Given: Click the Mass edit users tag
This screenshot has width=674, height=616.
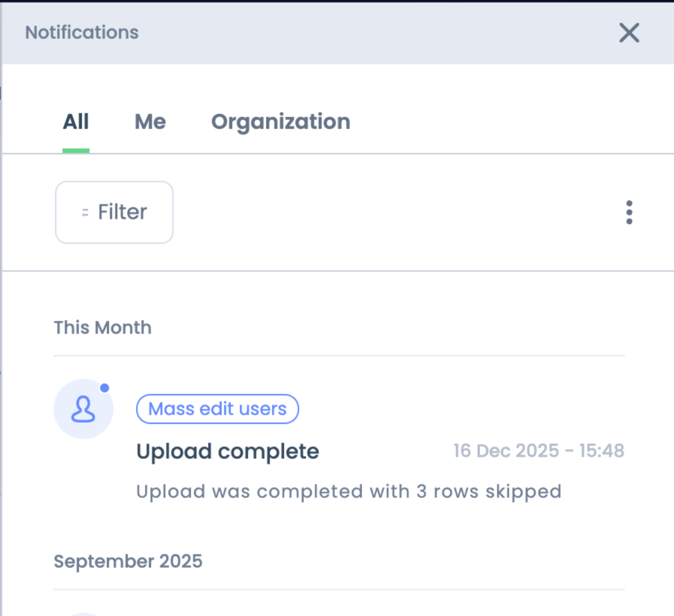Looking at the screenshot, I should pos(217,409).
